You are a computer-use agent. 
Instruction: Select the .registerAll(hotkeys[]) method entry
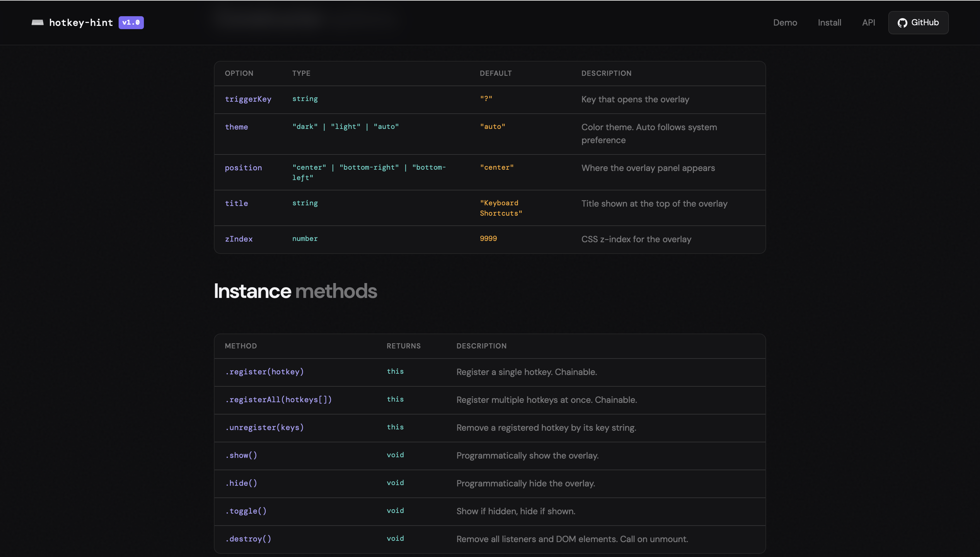278,399
